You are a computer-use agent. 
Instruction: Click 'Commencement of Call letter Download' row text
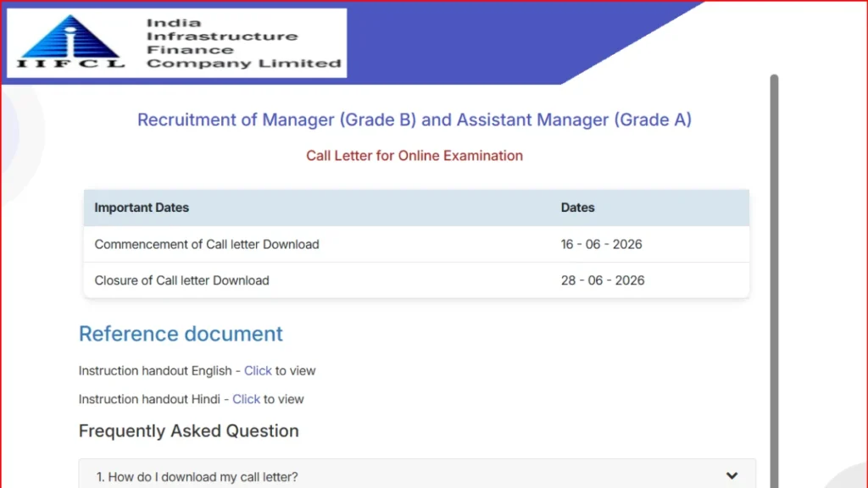tap(207, 244)
